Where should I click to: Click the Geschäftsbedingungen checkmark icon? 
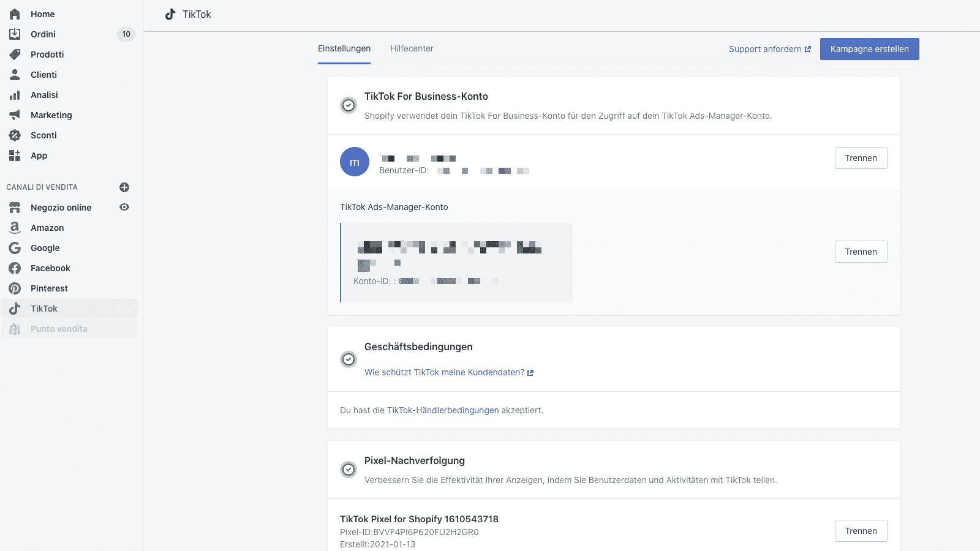click(x=349, y=359)
